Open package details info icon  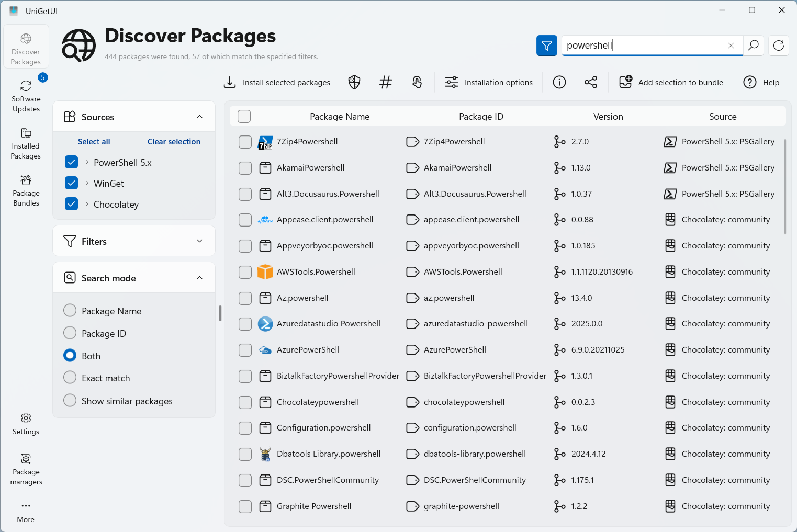point(559,82)
